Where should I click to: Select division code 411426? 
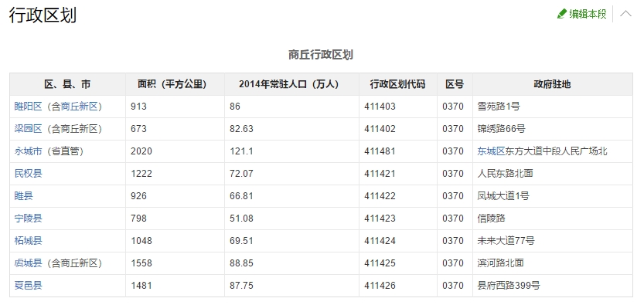tap(380, 286)
